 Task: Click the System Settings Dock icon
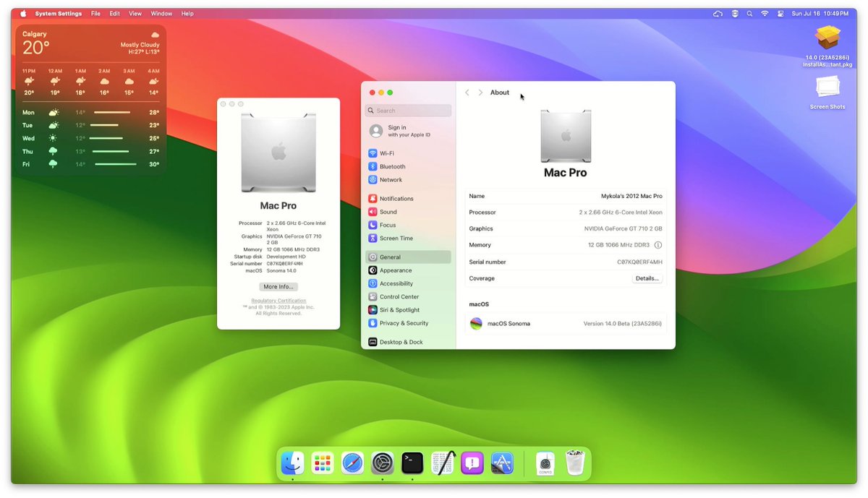point(383,463)
